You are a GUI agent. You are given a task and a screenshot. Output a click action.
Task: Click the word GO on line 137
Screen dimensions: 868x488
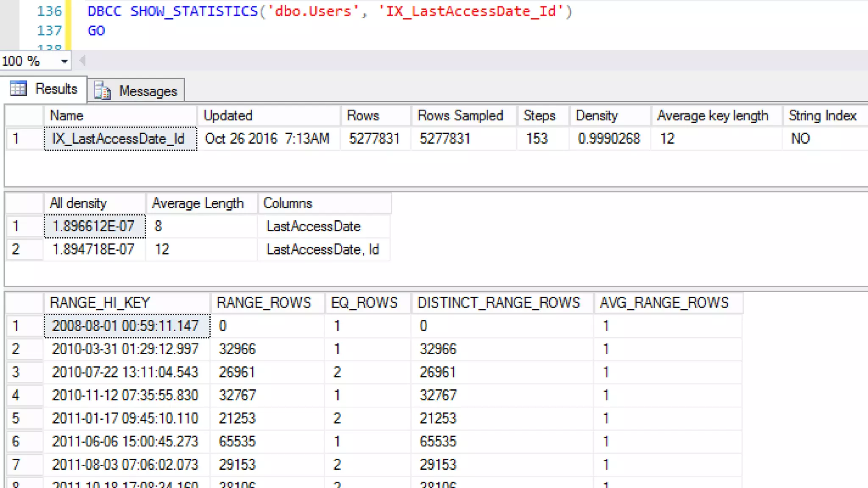(96, 30)
